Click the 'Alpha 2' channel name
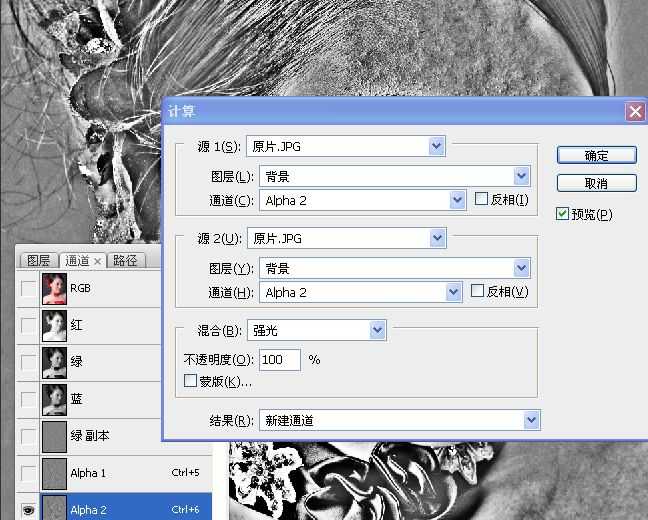Screen dimensions: 648x520 pyautogui.click(x=88, y=510)
